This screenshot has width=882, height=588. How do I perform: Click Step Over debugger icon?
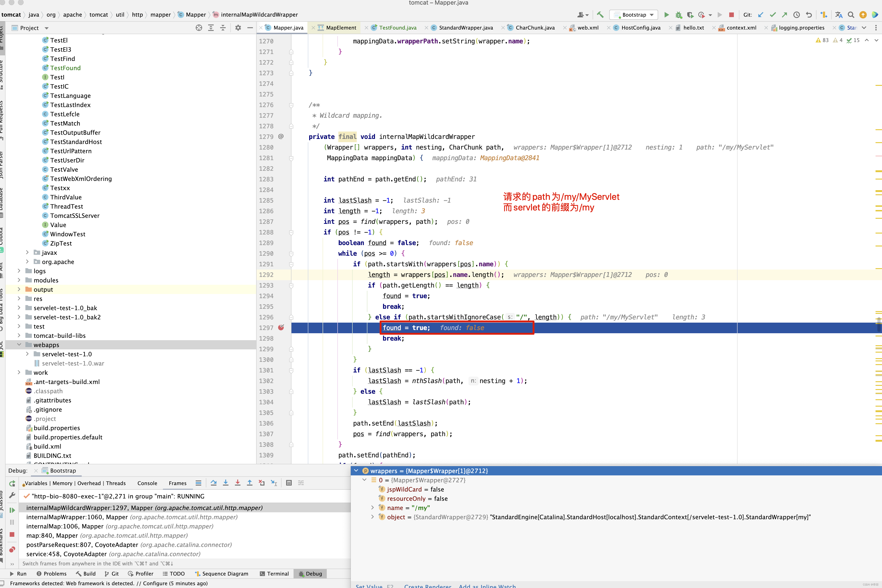coord(213,483)
